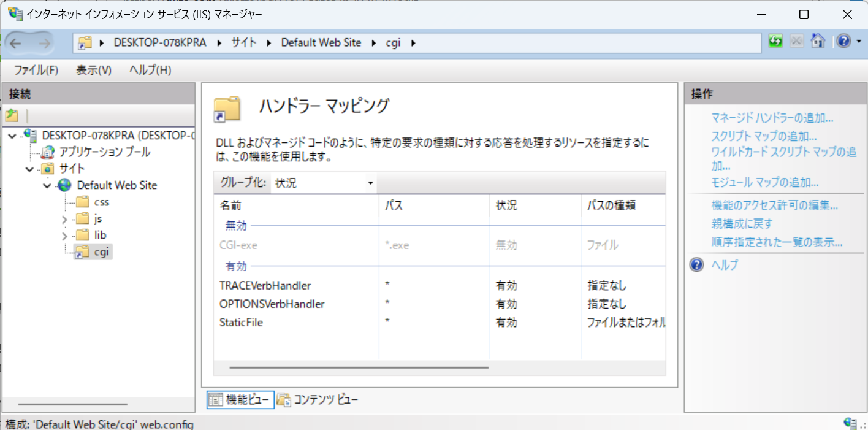
Task: Click the connection icon in connections toolbar
Action: [12, 115]
